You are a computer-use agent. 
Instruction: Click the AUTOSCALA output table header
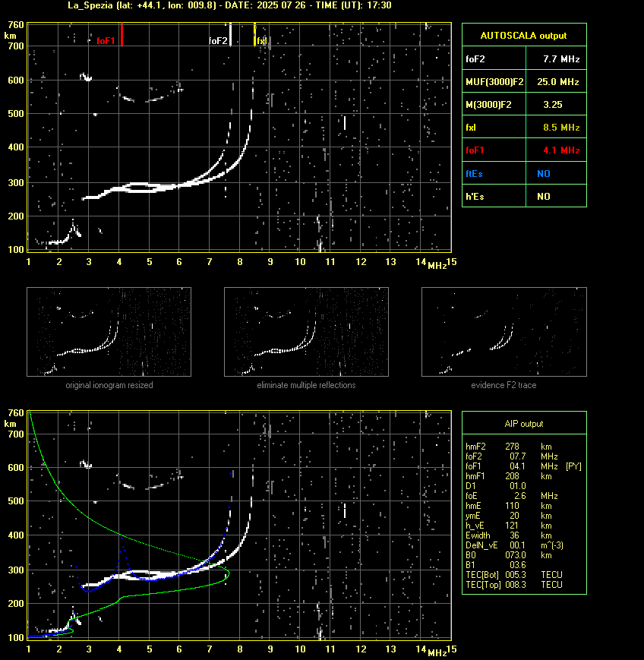click(x=524, y=36)
